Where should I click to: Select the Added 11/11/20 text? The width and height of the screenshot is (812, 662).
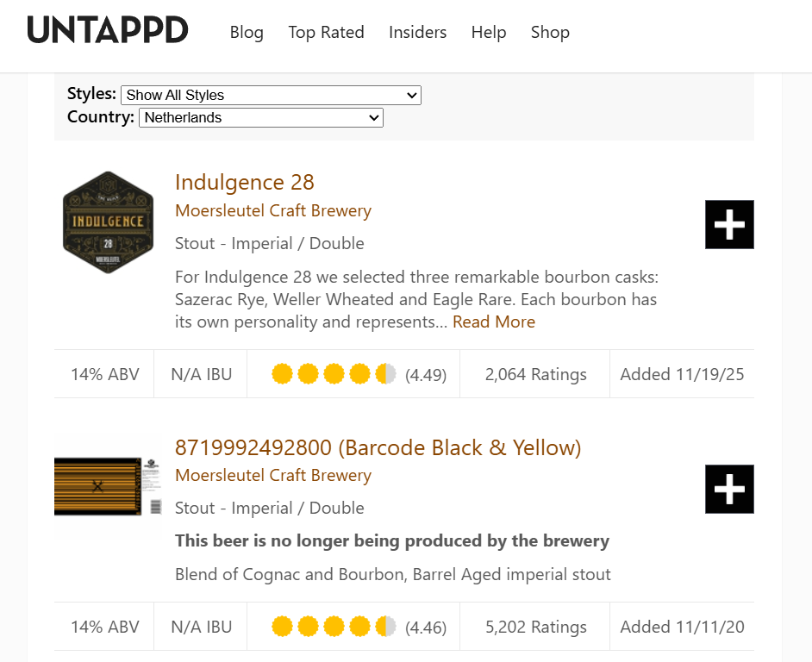click(682, 627)
